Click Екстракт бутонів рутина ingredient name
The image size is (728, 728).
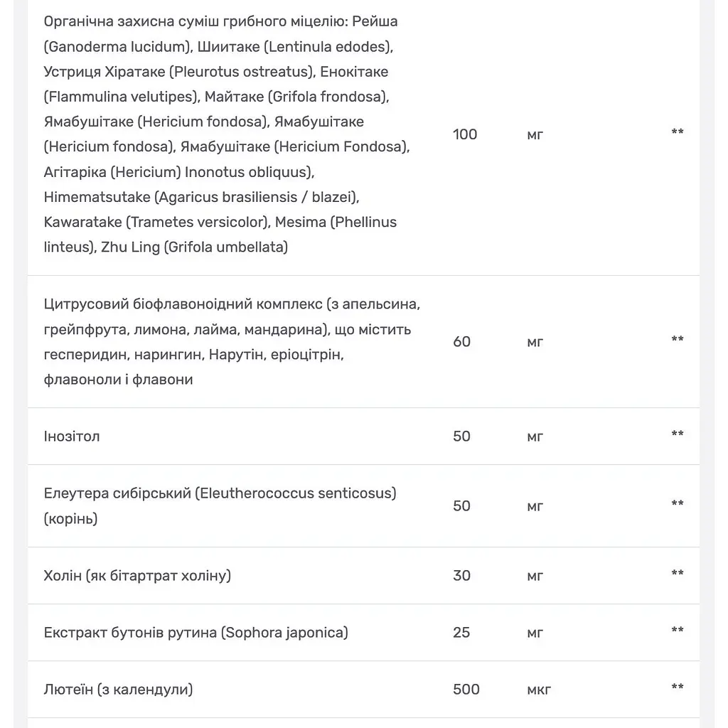(x=196, y=633)
